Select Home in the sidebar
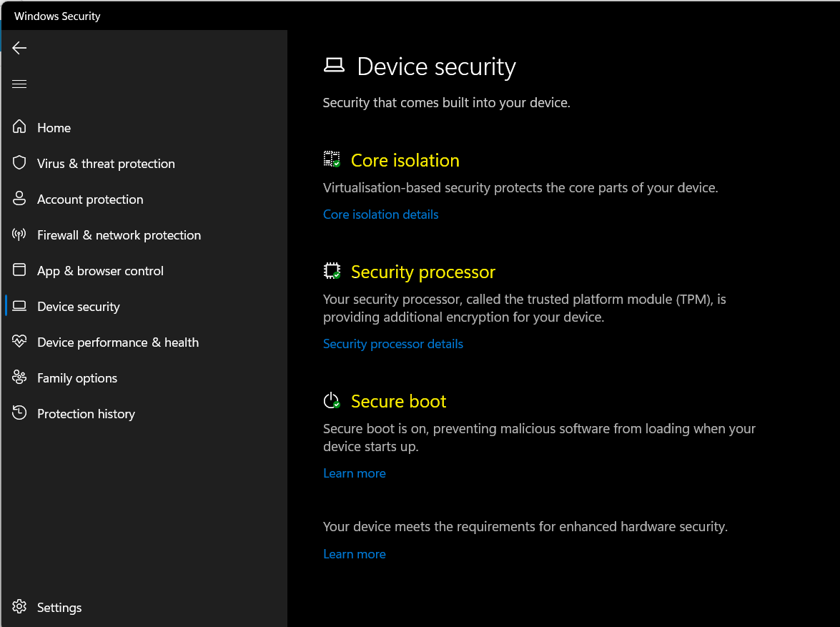Screen dimensions: 840x627 pos(54,127)
